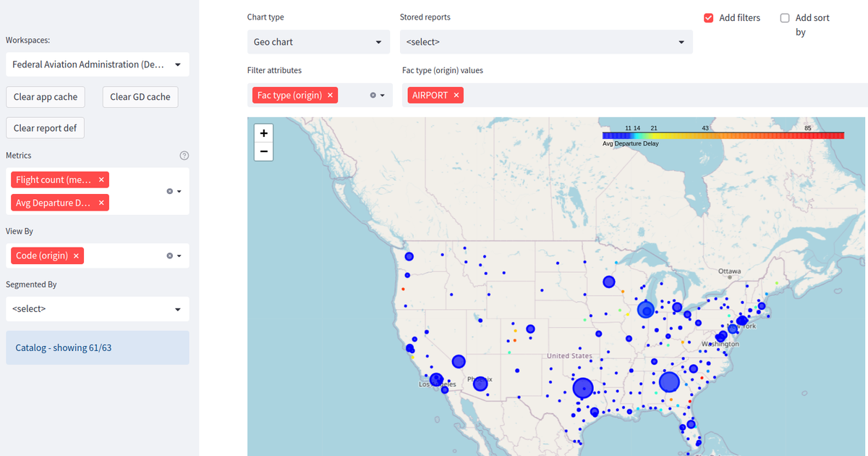Screen dimensions: 868x456
Task: Remove the Avg Departure Delay metric chip
Action: 101,203
